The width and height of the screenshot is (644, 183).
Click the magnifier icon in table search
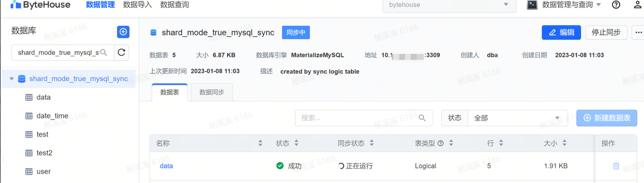coord(423,118)
